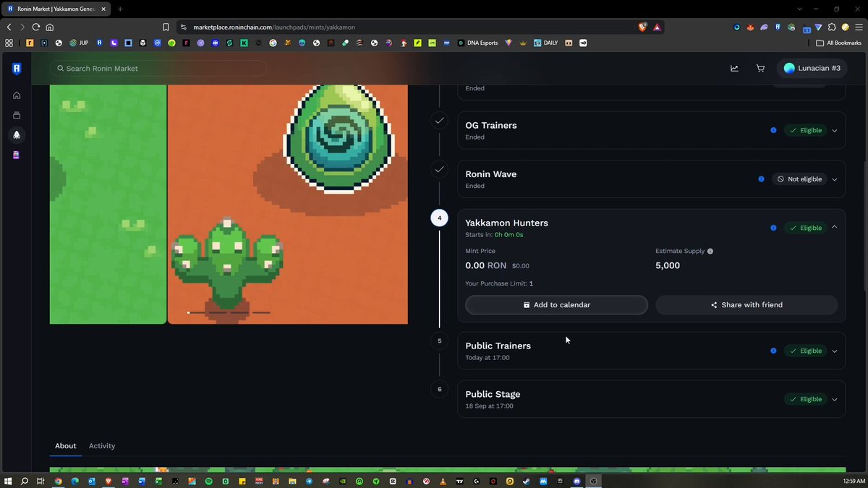Viewport: 868px width, 488px height.
Task: Click Add to calendar button
Action: click(x=556, y=304)
